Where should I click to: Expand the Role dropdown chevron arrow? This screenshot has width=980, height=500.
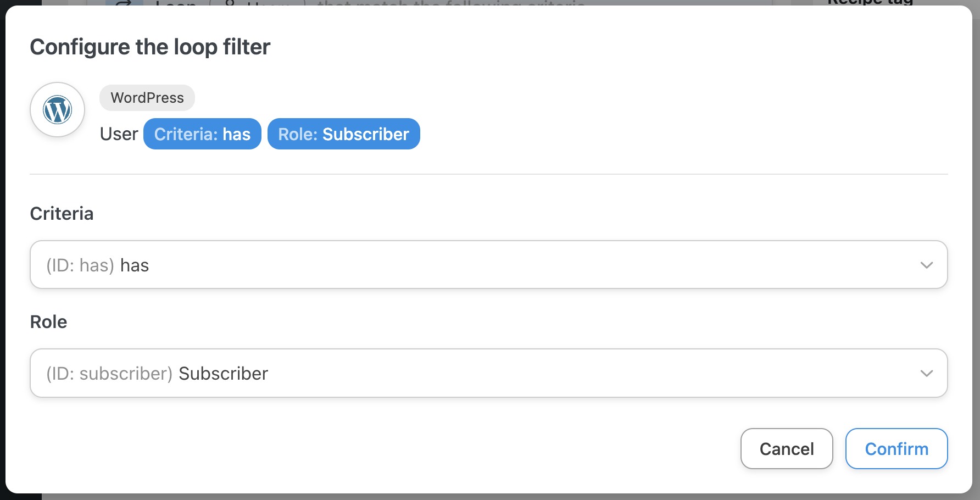click(x=926, y=373)
